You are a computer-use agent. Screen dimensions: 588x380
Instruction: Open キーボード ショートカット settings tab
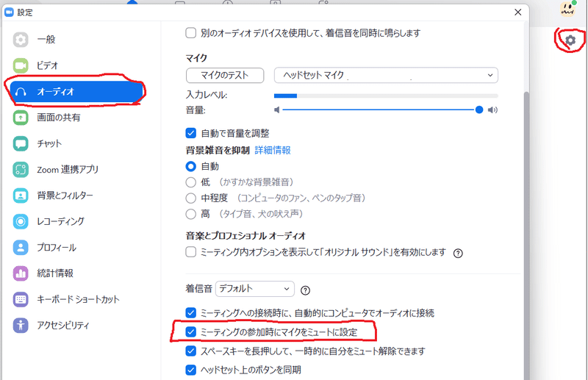[78, 299]
